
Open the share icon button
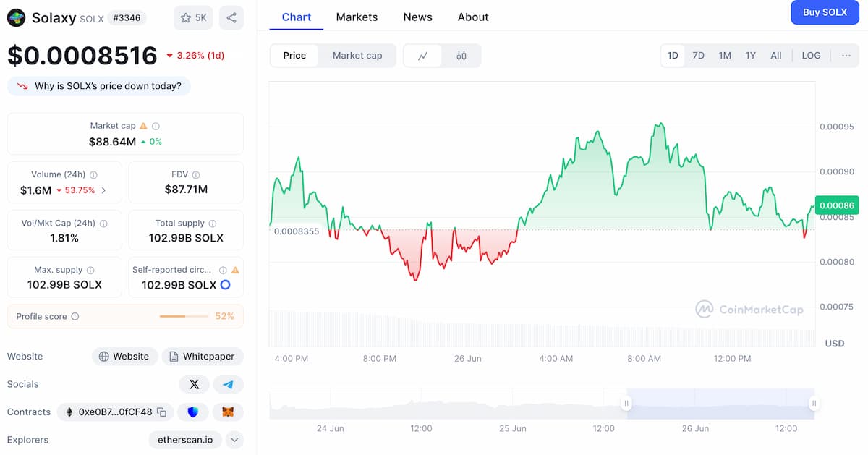coord(231,17)
